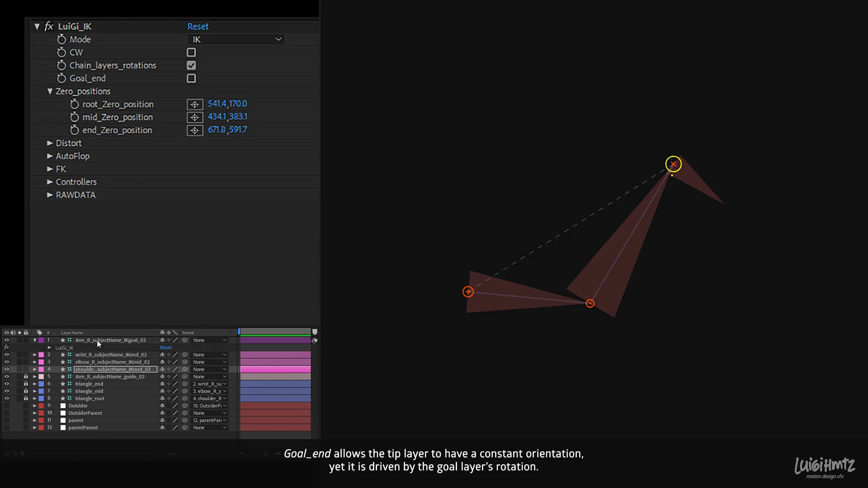
Task: Click the purple label swatch on Arm_R_subjectName_IKgoal_02
Action: (x=41, y=340)
